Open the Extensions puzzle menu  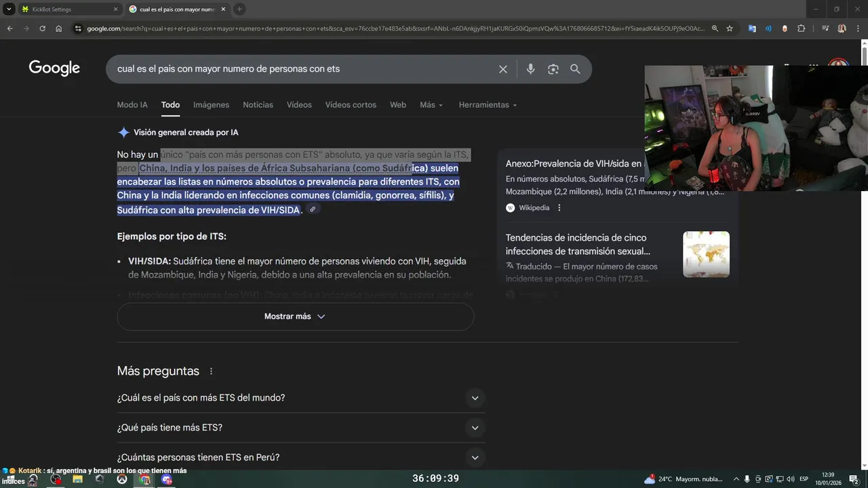pyautogui.click(x=802, y=28)
